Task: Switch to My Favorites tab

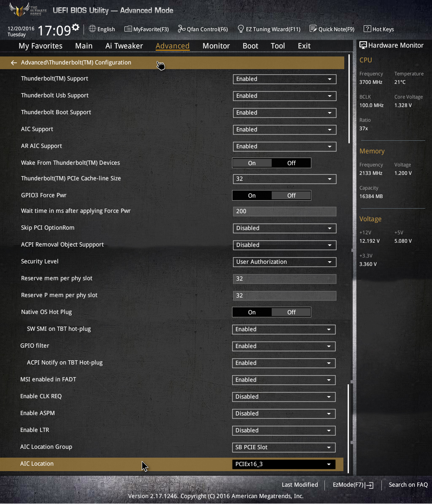Action: click(40, 46)
